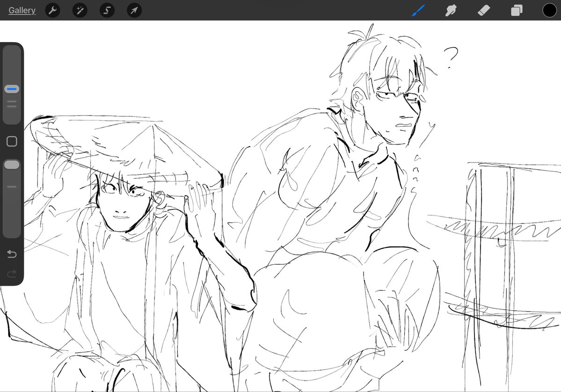Select the Brush paint tool

coord(418,10)
